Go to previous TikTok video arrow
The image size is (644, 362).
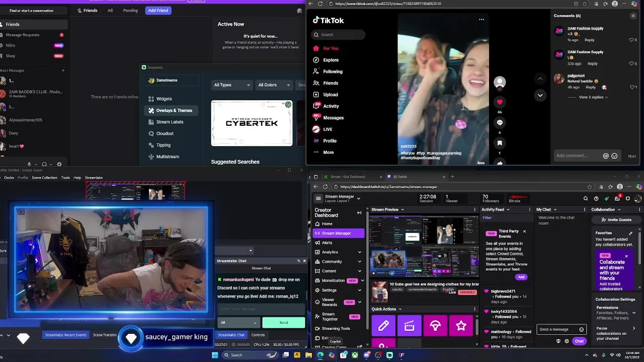[x=540, y=78]
